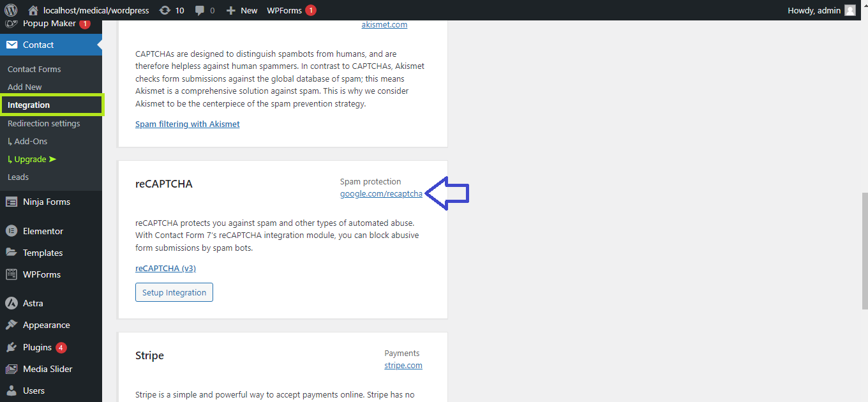This screenshot has width=868, height=402.
Task: Open Spam filtering with Akismet link
Action: click(x=187, y=124)
